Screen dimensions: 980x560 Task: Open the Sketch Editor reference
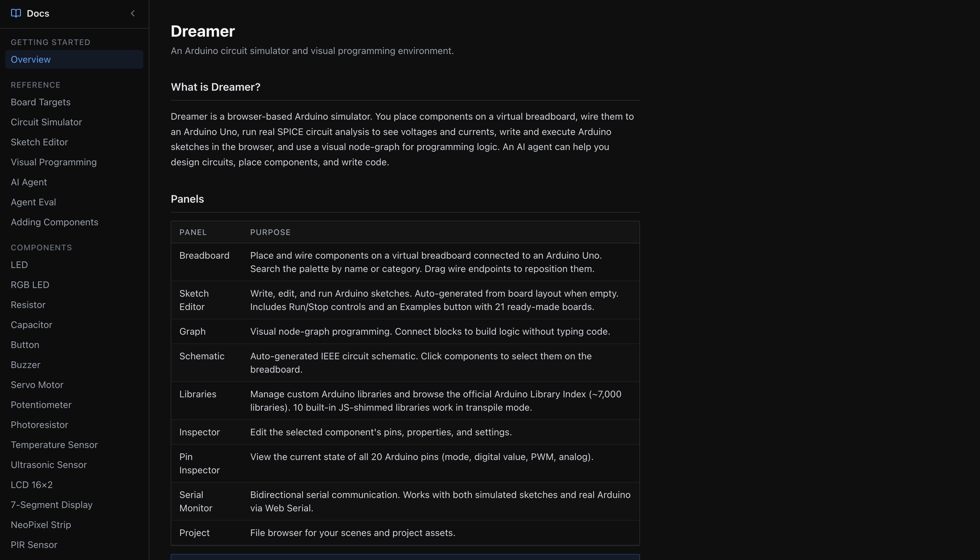tap(39, 142)
